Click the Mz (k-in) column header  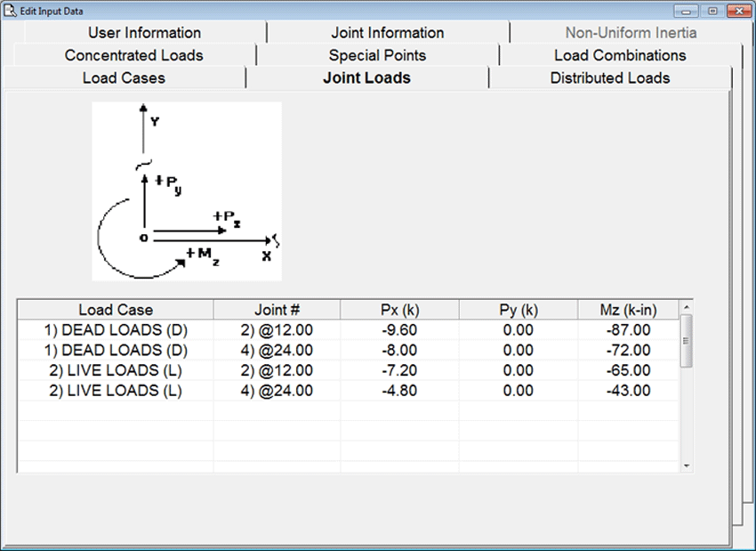[628, 310]
